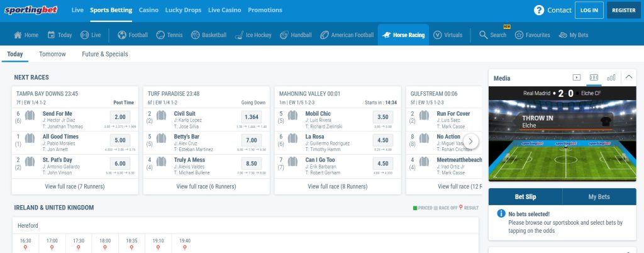
Task: View full race (7 Runners) Tampa Bay
Action: click(x=75, y=186)
